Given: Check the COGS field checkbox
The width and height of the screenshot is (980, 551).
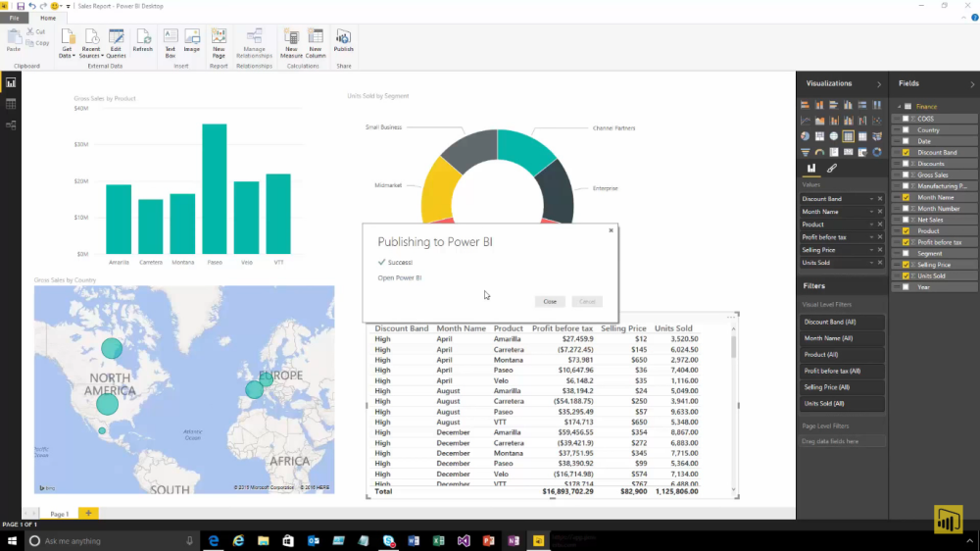Looking at the screenshot, I should (906, 119).
